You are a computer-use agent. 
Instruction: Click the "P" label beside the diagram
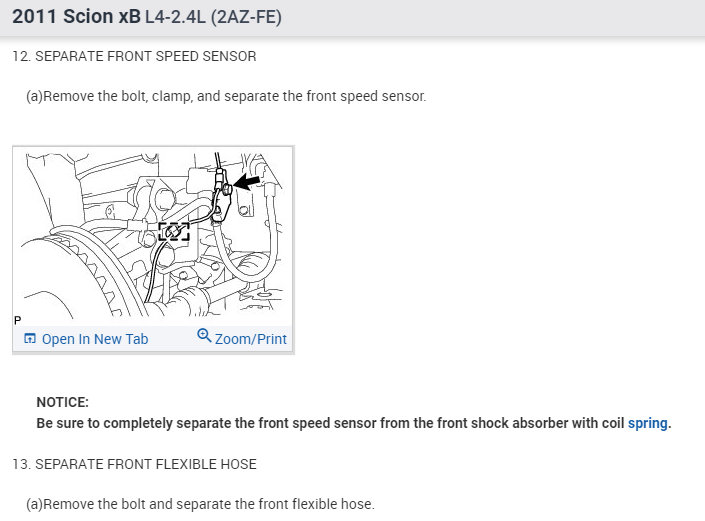(x=18, y=320)
